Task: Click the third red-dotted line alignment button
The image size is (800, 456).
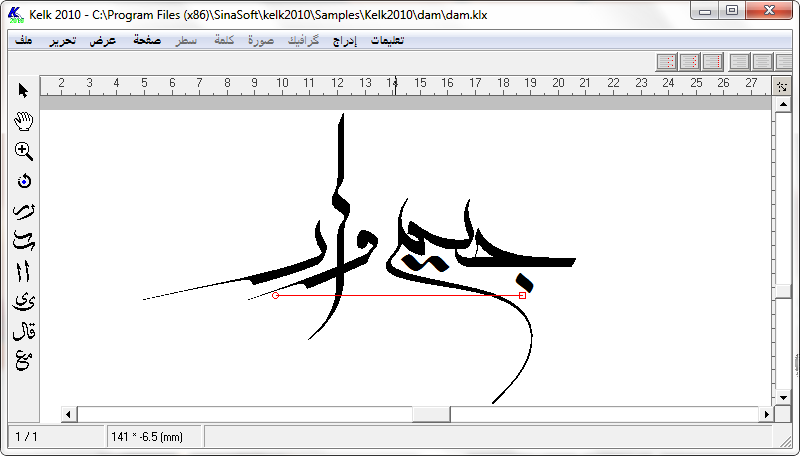Action: click(x=713, y=62)
